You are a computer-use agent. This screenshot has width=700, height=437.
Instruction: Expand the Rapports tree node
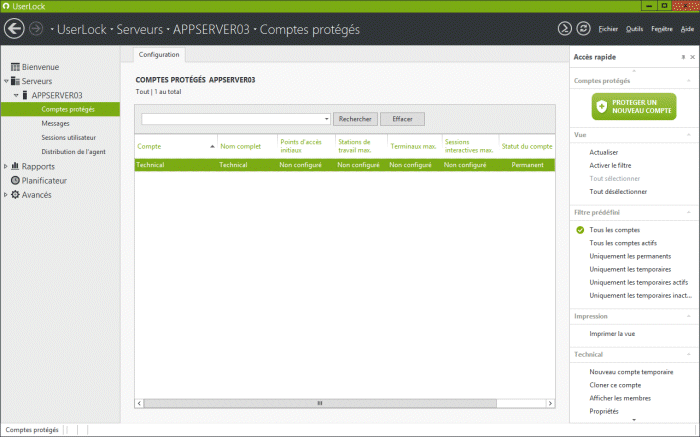pyautogui.click(x=5, y=166)
